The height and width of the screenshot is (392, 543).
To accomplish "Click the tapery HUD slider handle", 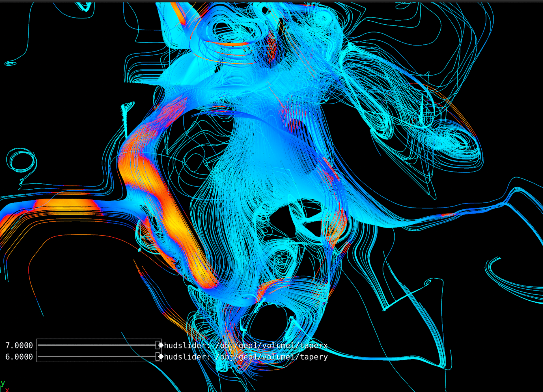I will [157, 357].
